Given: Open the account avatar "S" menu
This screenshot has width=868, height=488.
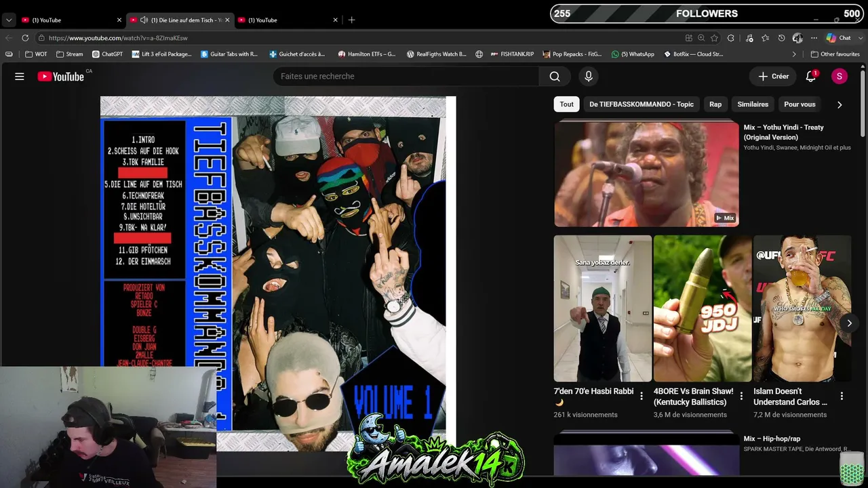Looking at the screenshot, I should pos(840,77).
